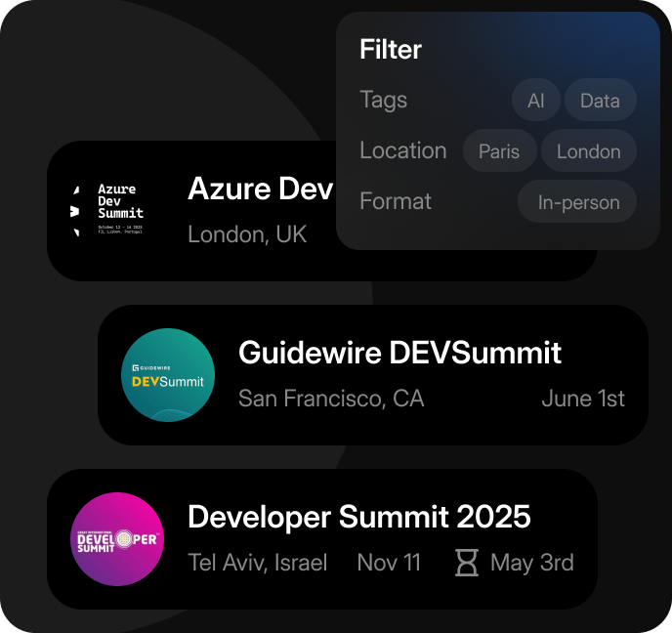The height and width of the screenshot is (633, 672).
Task: Click Tel Aviv, Israel location text
Action: pyautogui.click(x=258, y=563)
